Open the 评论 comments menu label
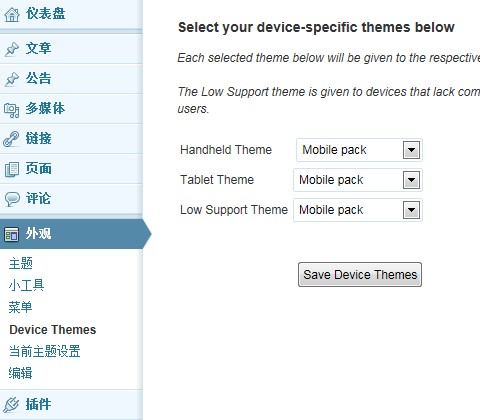The height and width of the screenshot is (420, 480). [x=38, y=199]
